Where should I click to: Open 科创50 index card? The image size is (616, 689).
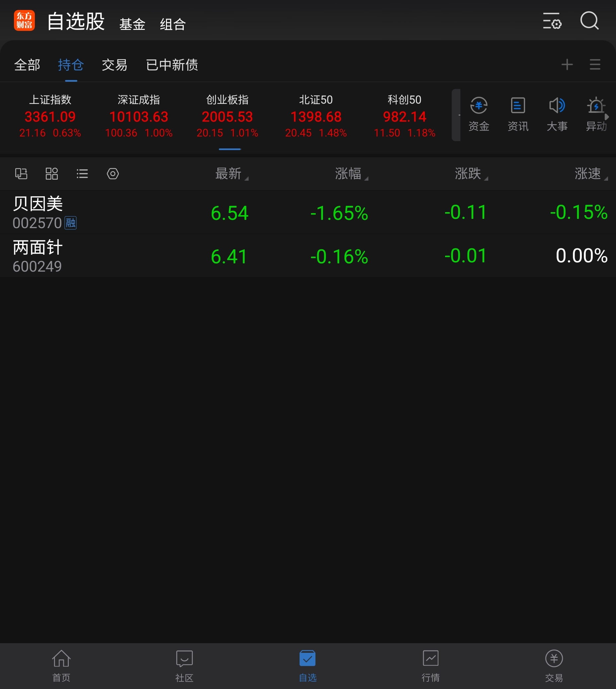tap(405, 116)
